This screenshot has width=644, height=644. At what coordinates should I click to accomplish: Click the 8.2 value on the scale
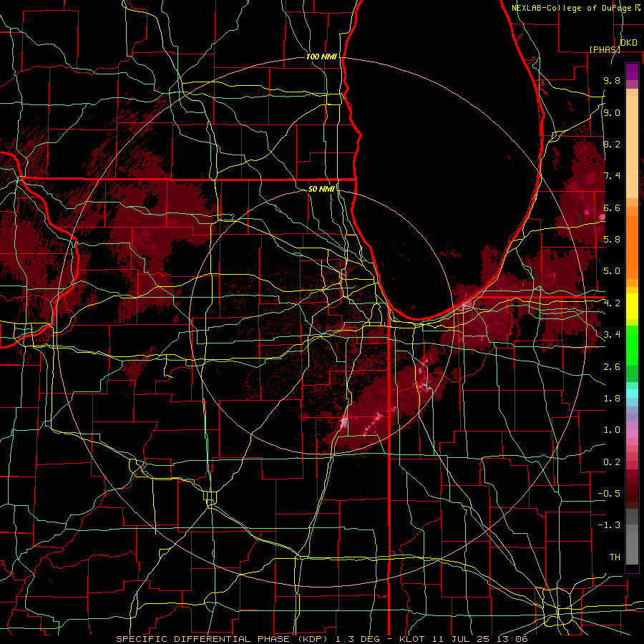(612, 144)
